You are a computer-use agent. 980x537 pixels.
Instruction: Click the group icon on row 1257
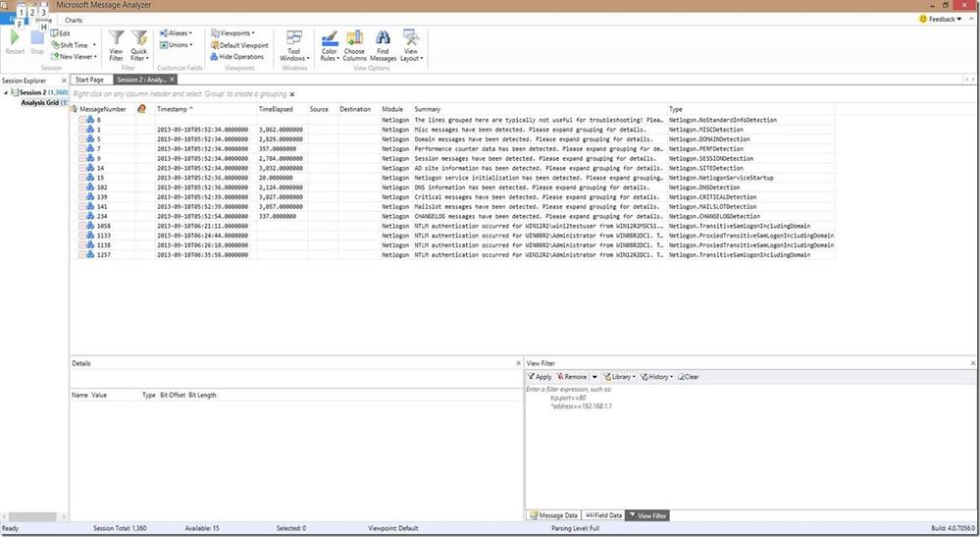coord(90,254)
